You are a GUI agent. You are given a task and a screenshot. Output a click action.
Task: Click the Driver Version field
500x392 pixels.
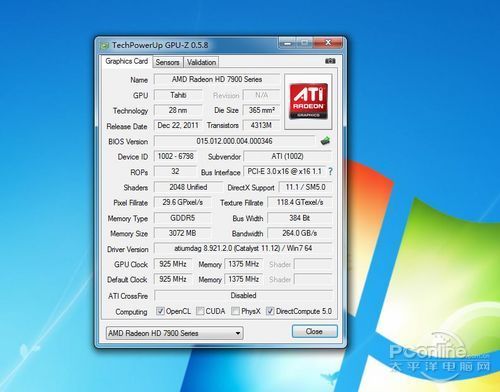243,248
